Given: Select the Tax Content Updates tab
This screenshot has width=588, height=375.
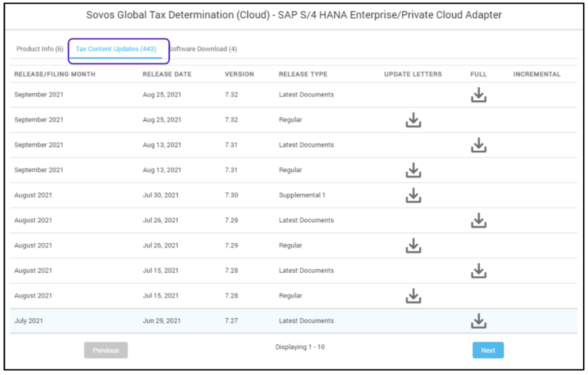Looking at the screenshot, I should (x=116, y=49).
